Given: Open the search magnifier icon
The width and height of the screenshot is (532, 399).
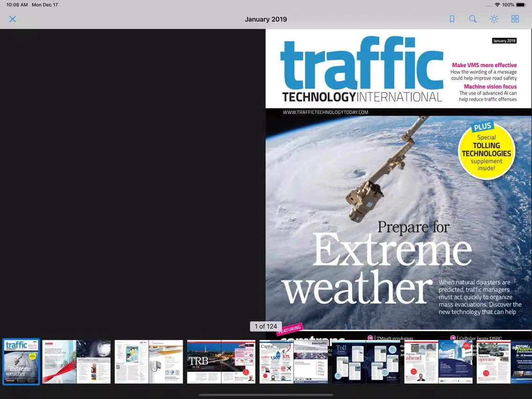Looking at the screenshot, I should (x=473, y=19).
